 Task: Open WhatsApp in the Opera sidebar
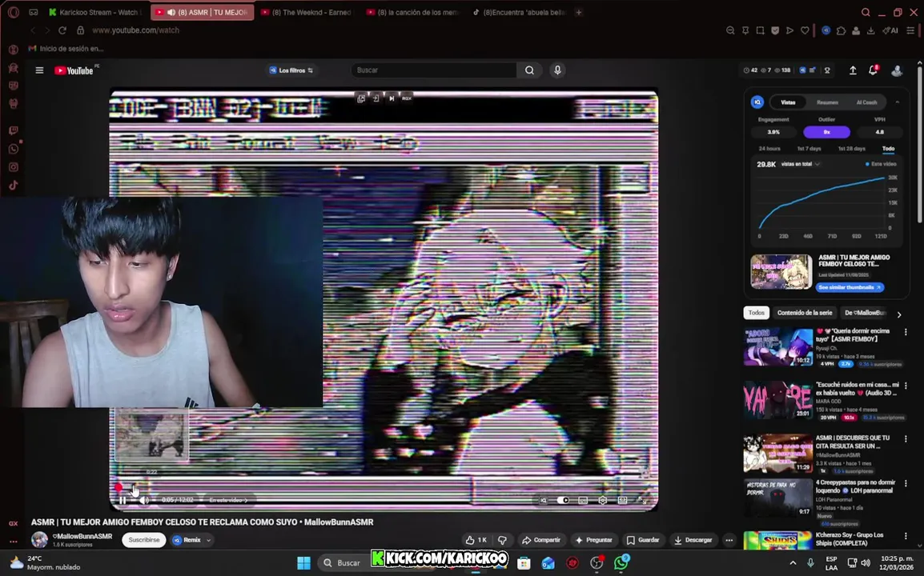13,149
